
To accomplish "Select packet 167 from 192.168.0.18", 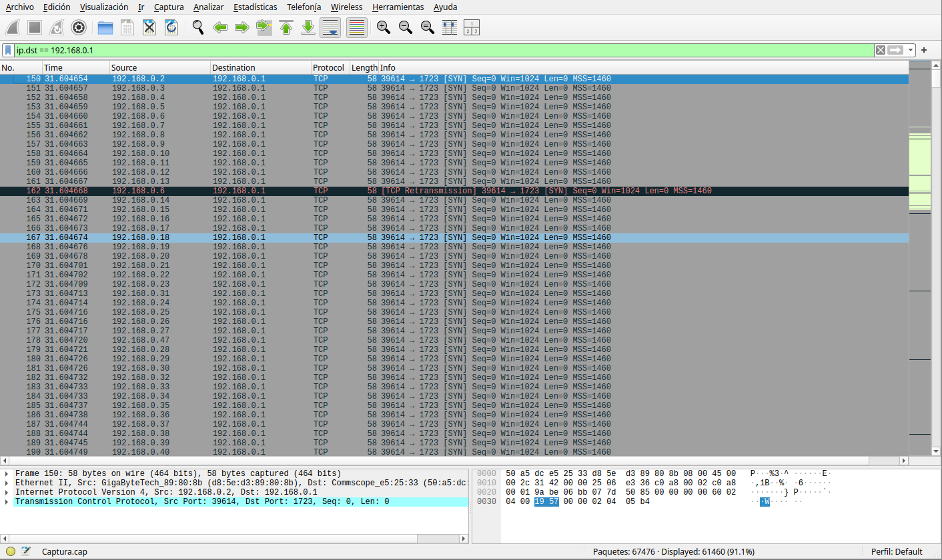I will (x=454, y=237).
